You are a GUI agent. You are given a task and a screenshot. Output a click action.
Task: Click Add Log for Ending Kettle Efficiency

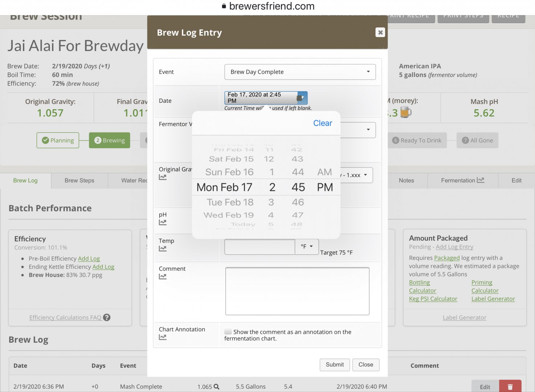click(103, 267)
